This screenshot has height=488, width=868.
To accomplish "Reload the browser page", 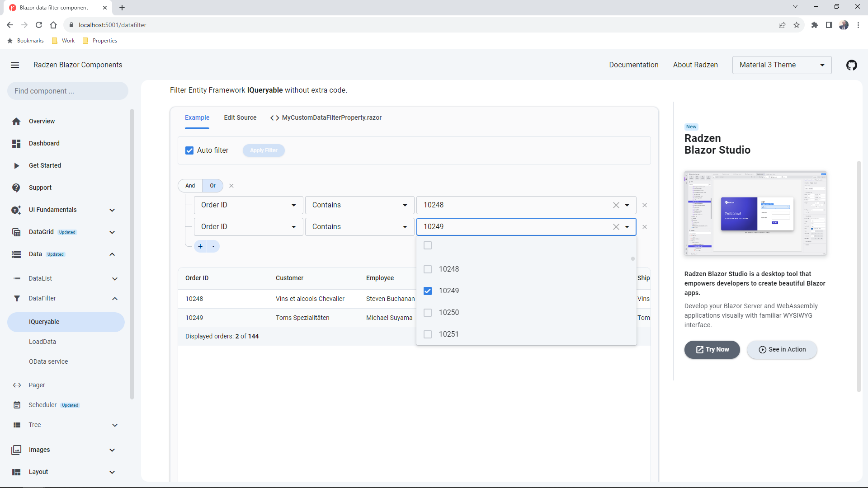I will [x=39, y=25].
